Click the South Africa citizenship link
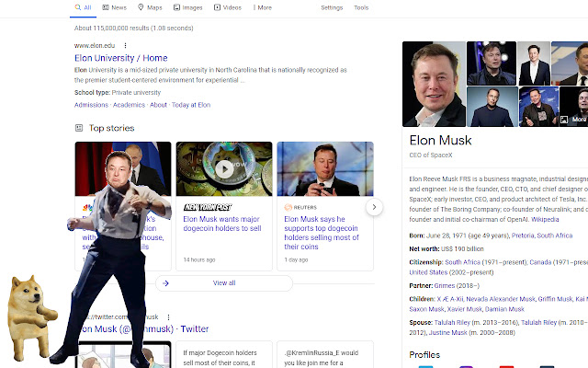The height and width of the screenshot is (368, 588). (x=462, y=262)
